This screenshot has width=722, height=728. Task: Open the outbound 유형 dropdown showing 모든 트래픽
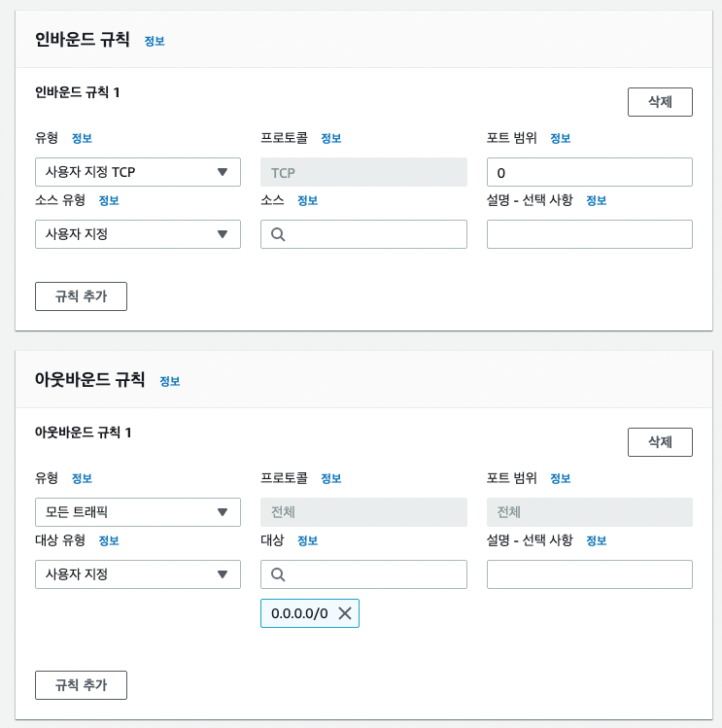point(138,512)
